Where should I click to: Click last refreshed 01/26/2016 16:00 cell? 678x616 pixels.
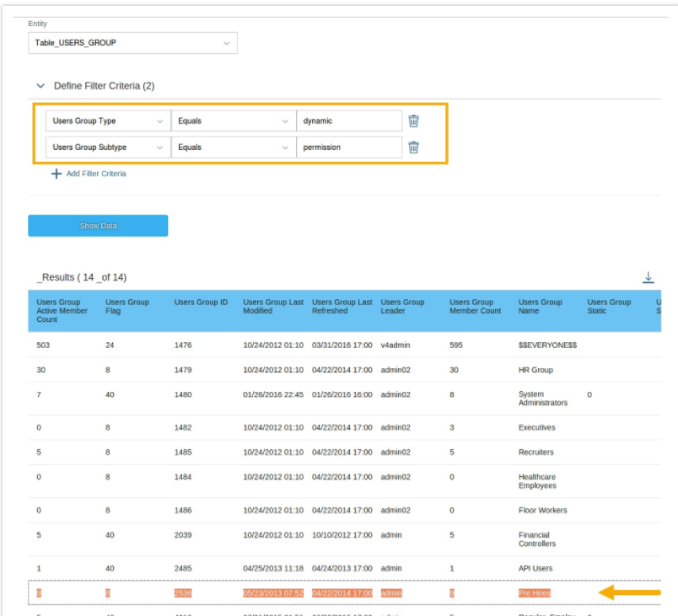[x=342, y=394]
